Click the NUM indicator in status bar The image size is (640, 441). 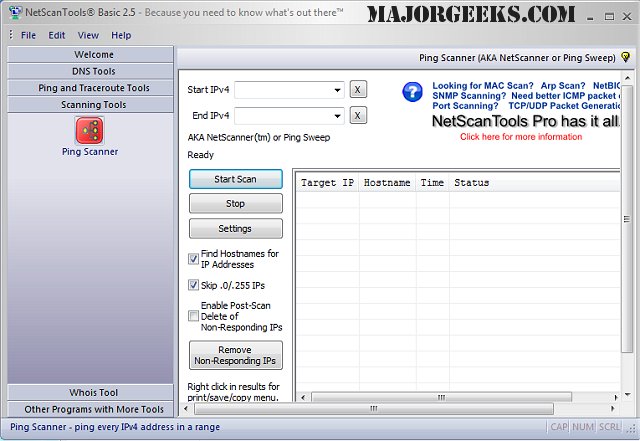point(583,427)
